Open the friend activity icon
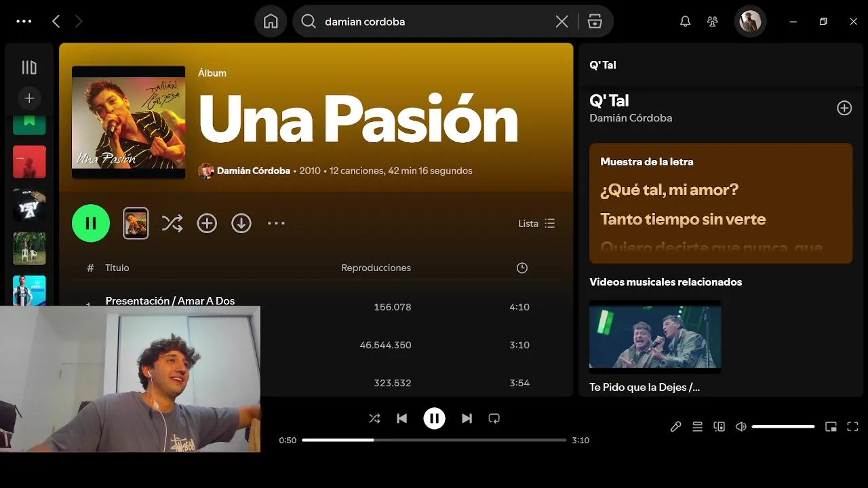Image resolution: width=868 pixels, height=488 pixels. [713, 22]
